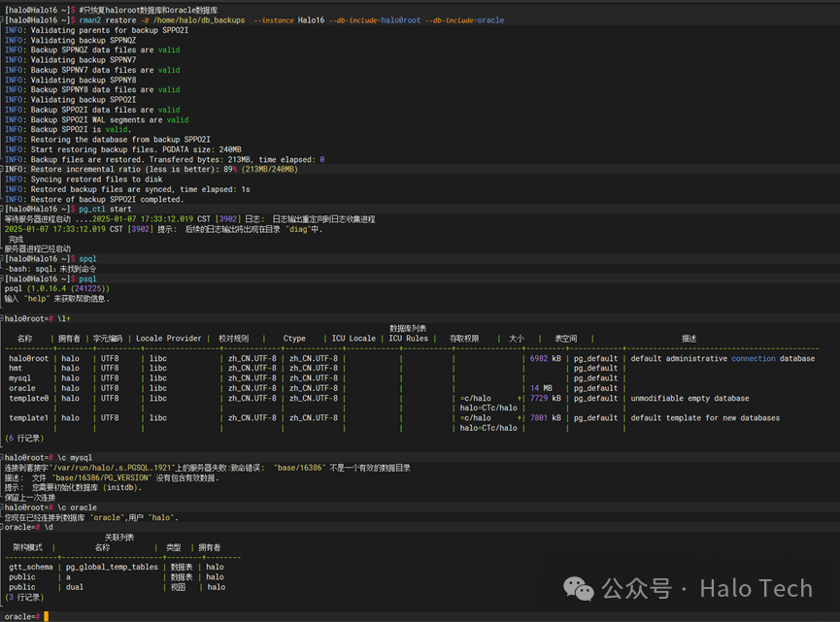Select the "(3 行记录)" row count
840x622 pixels.
coord(24,597)
